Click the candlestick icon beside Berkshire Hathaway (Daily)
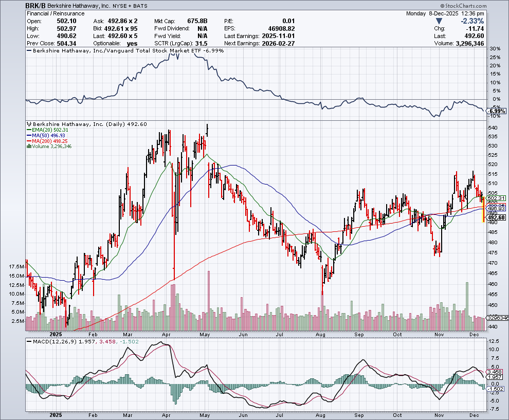 point(28,124)
